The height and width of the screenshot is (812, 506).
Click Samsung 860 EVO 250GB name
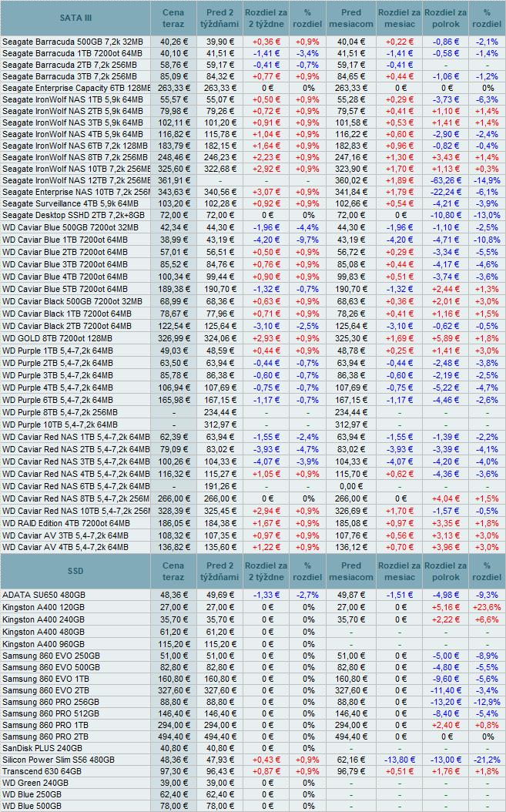pyautogui.click(x=51, y=656)
